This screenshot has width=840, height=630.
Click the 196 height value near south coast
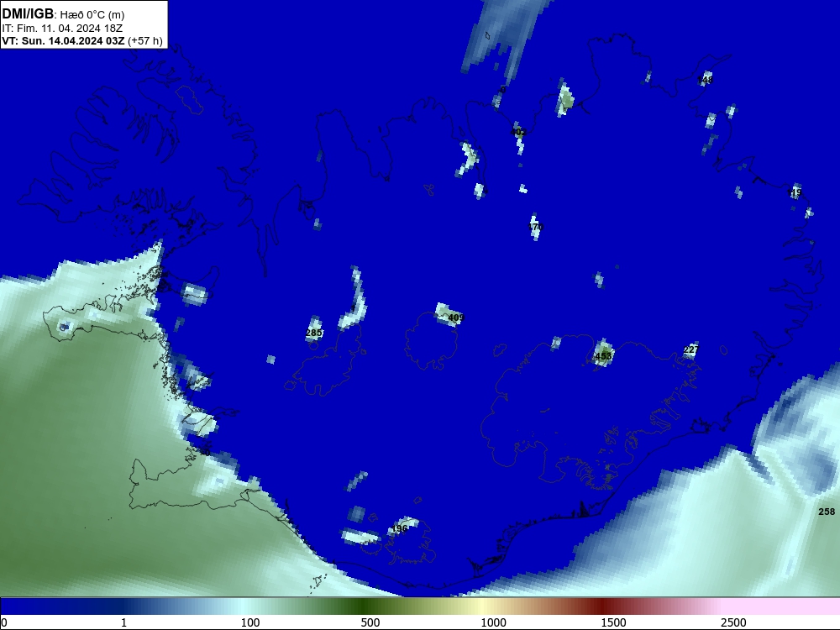(x=399, y=528)
